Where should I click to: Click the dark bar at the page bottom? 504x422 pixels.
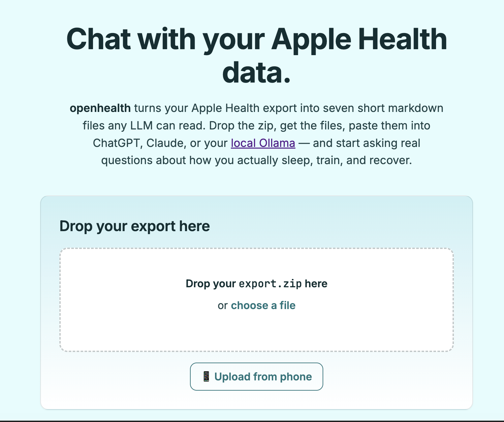coord(252,420)
